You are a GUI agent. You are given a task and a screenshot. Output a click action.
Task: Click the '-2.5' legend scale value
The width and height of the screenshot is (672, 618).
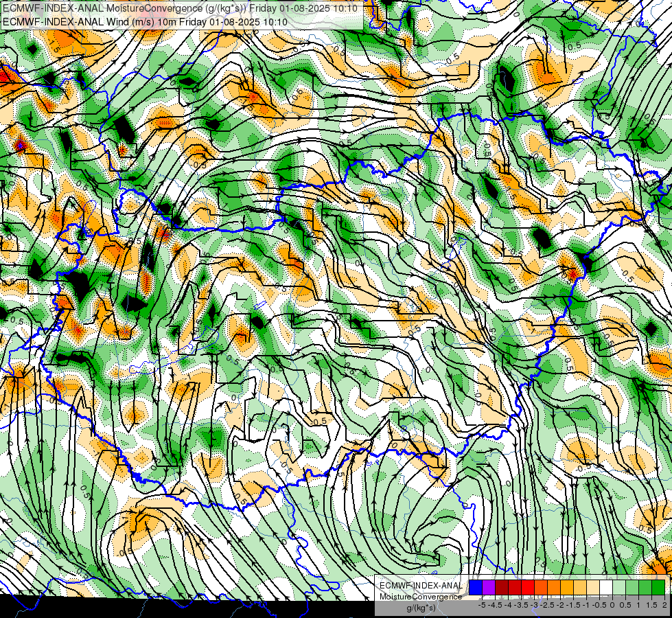[547, 605]
